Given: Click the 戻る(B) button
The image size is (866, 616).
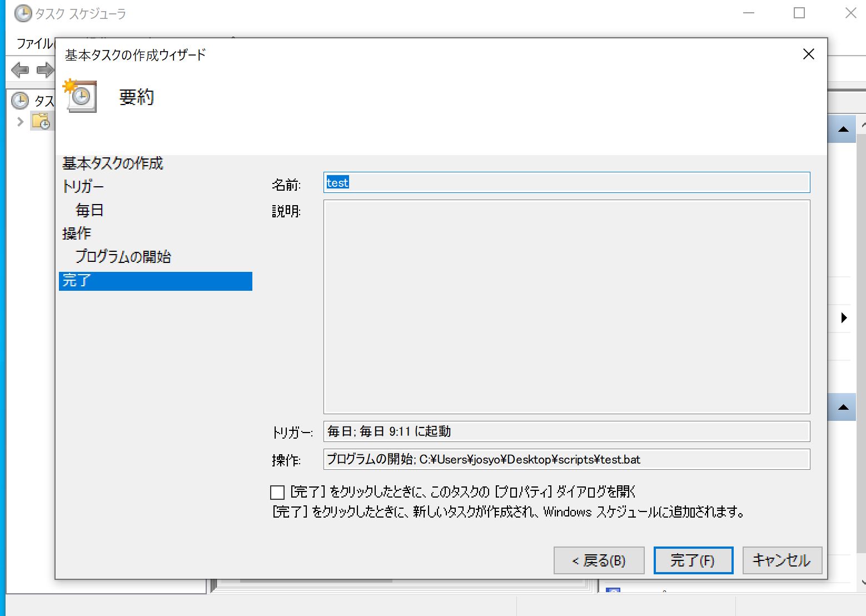Looking at the screenshot, I should (x=599, y=560).
